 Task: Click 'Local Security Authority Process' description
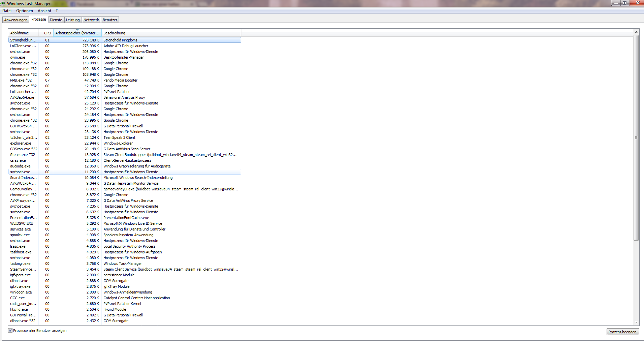coord(129,246)
